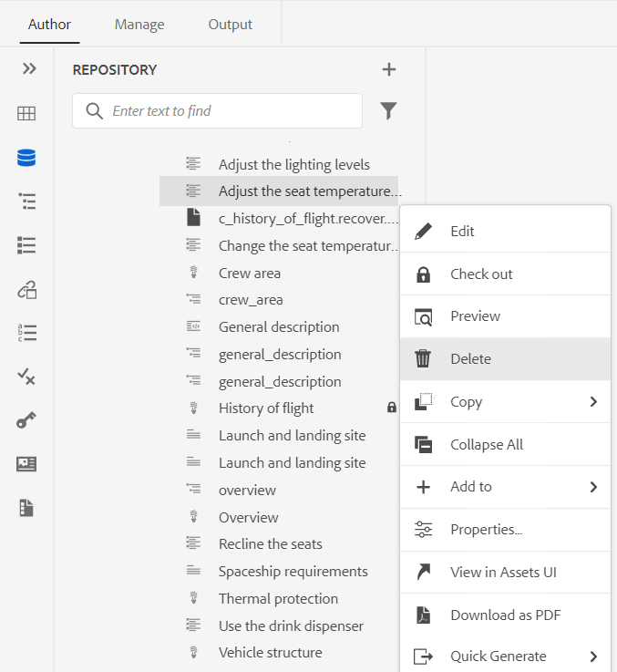Click inside the 'Enter text to find' field
The width and height of the screenshot is (617, 672).
pos(228,111)
